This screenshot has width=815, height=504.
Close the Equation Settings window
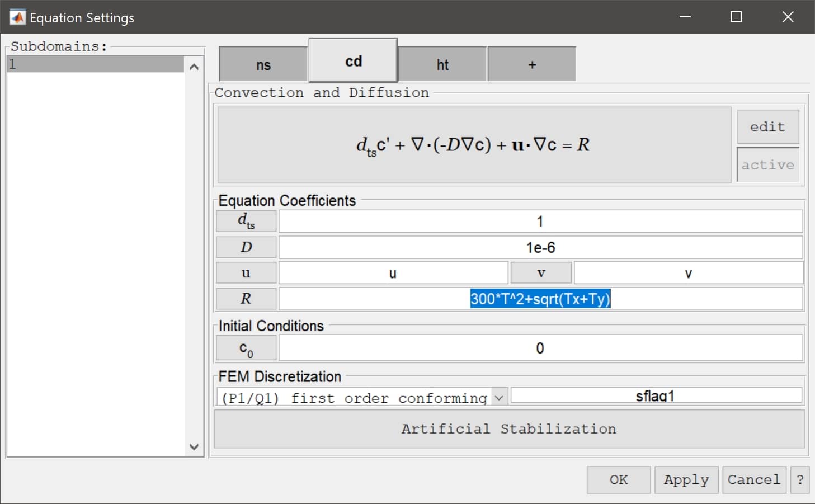pos(788,17)
